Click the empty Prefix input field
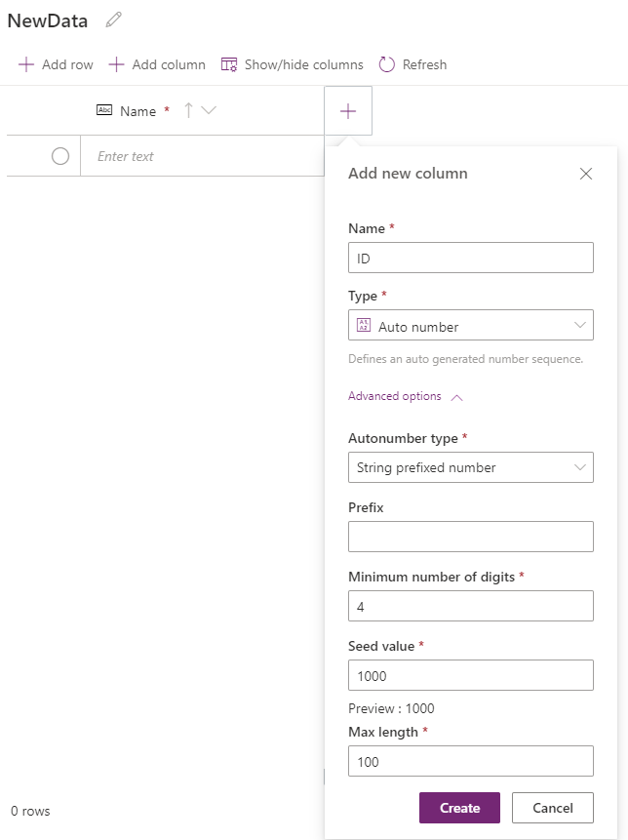This screenshot has height=840, width=628. tap(470, 537)
